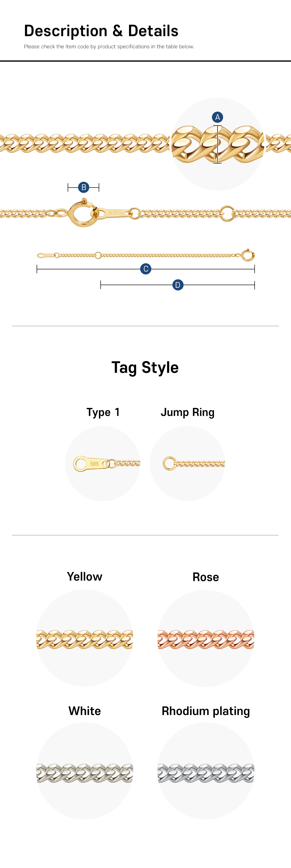
Task: Click the spring ring clasp image
Action: 83,213
